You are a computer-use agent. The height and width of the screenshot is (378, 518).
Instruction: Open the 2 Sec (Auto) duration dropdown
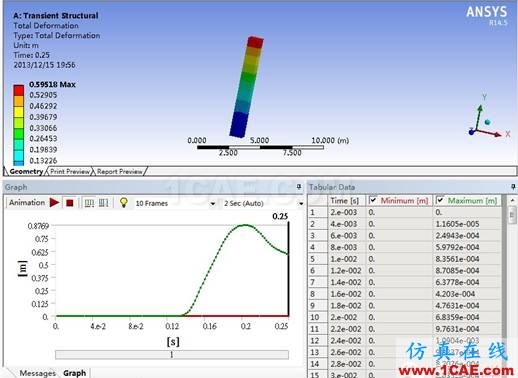(x=301, y=204)
